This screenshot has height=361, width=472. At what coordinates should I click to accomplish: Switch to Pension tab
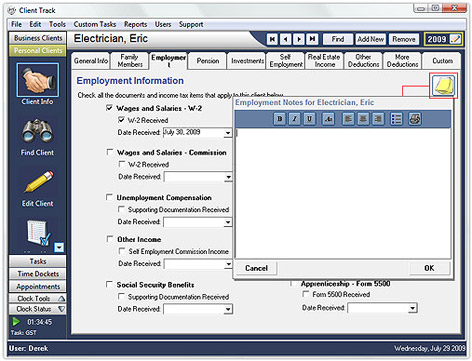pos(208,61)
